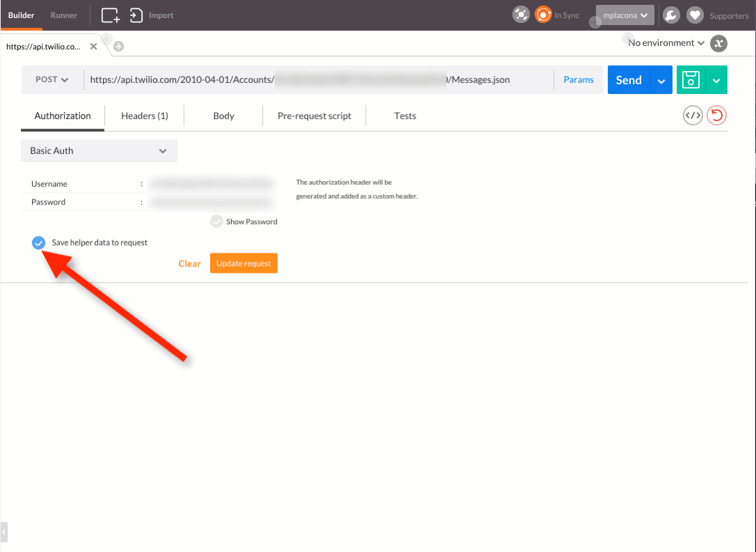Viewport: 756px width, 552px height.
Task: Open the Basic Auth type dropdown
Action: [x=99, y=150]
